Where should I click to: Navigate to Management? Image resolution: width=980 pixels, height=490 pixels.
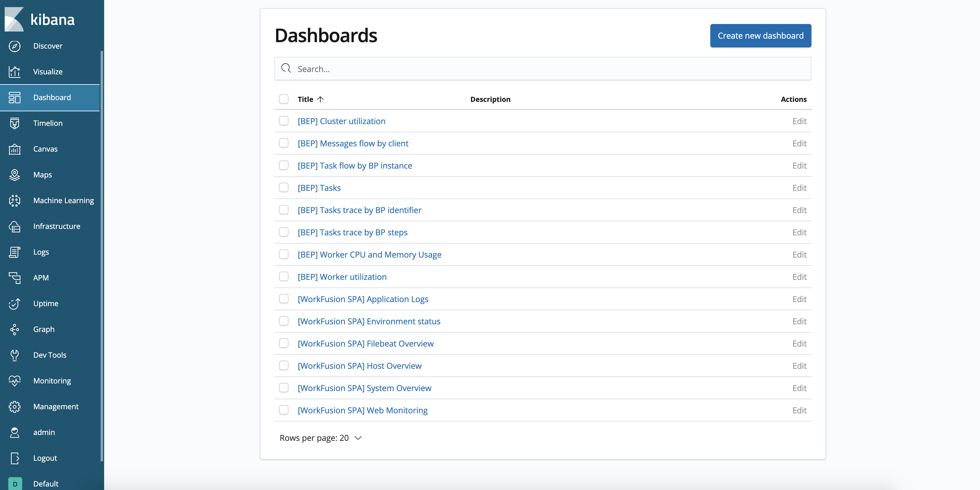pos(56,407)
